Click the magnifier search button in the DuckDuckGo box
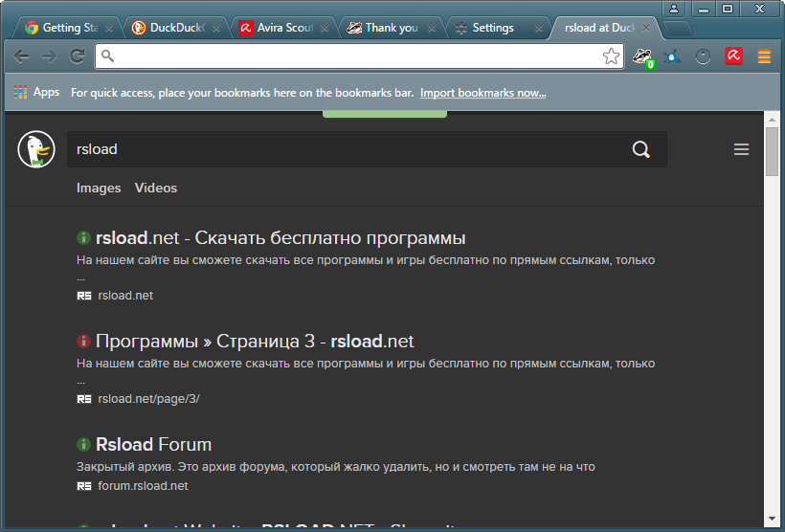This screenshot has height=532, width=785. (640, 149)
